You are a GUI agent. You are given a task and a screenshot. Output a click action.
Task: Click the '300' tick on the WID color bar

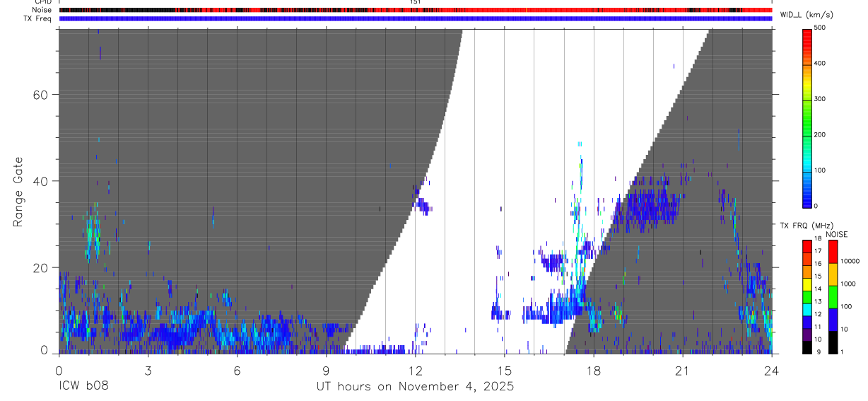tap(820, 99)
